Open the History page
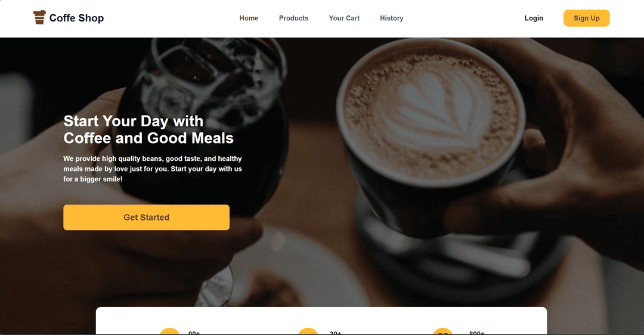Image resolution: width=644 pixels, height=335 pixels. pos(391,18)
